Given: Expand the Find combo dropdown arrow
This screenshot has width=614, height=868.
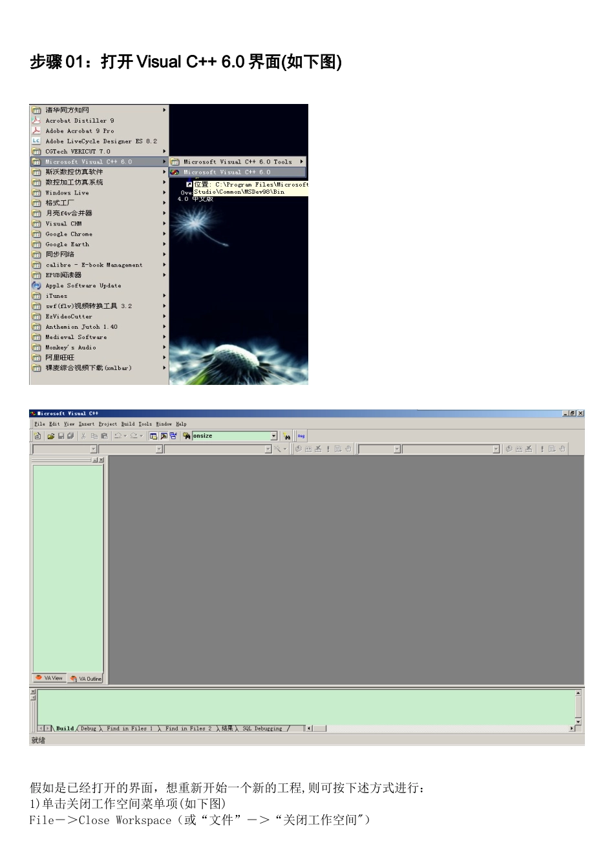Looking at the screenshot, I should pos(274,436).
